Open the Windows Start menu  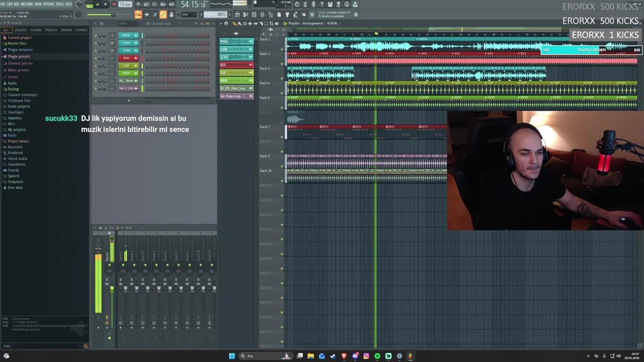(232, 356)
